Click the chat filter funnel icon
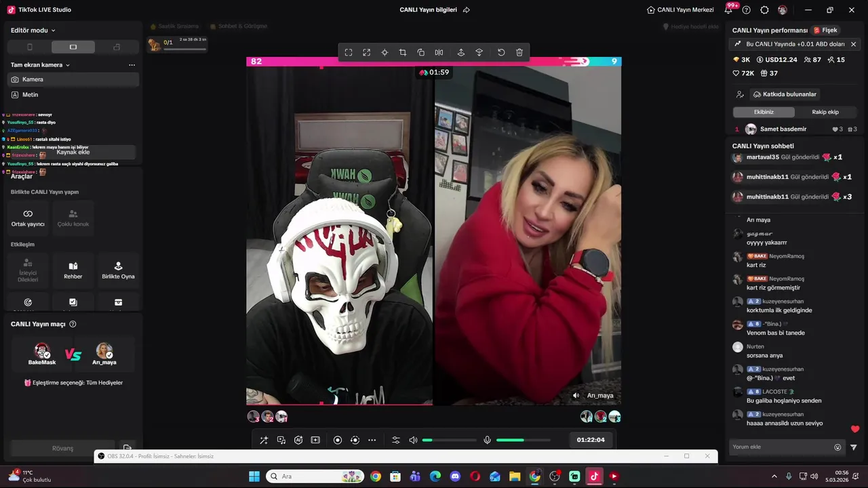Viewport: 868px width, 488px height. [x=854, y=447]
